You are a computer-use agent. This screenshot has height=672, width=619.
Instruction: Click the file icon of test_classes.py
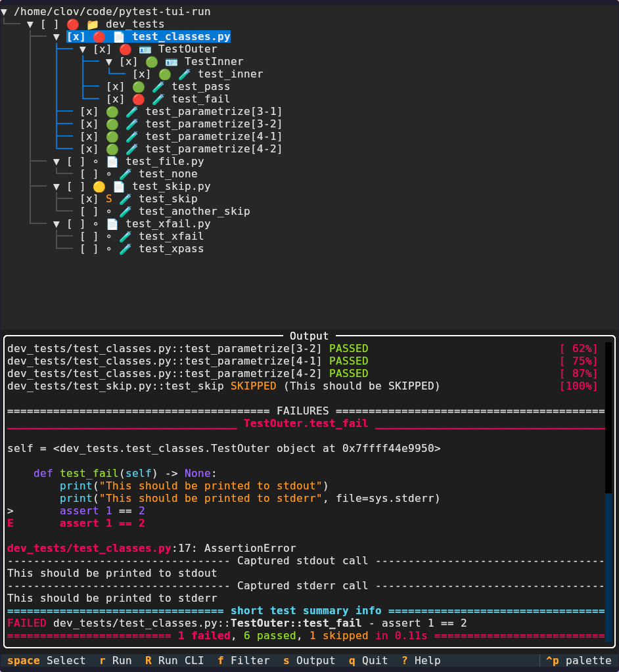[x=119, y=37]
